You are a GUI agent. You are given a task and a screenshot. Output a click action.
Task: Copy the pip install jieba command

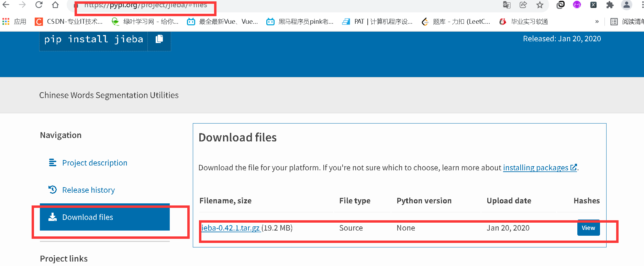(159, 39)
